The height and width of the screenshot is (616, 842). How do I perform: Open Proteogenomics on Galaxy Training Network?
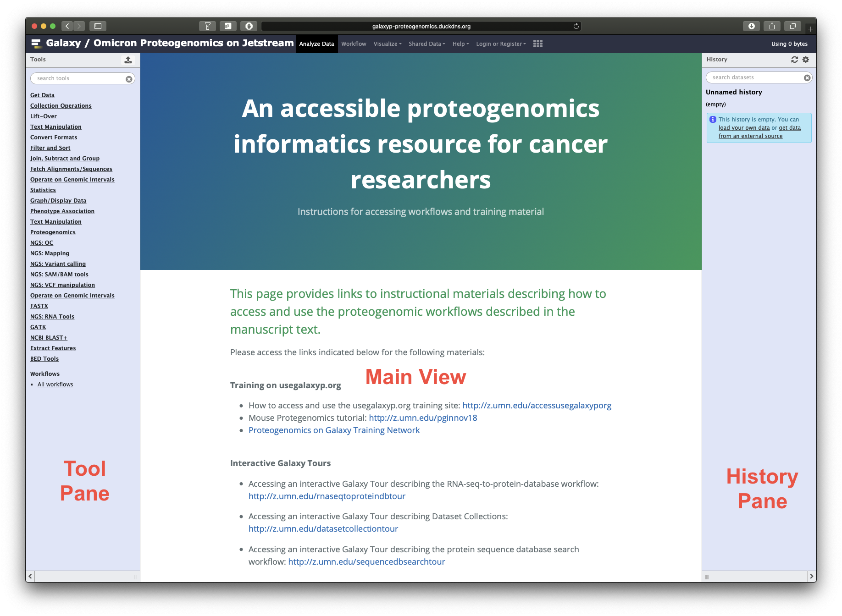[334, 430]
